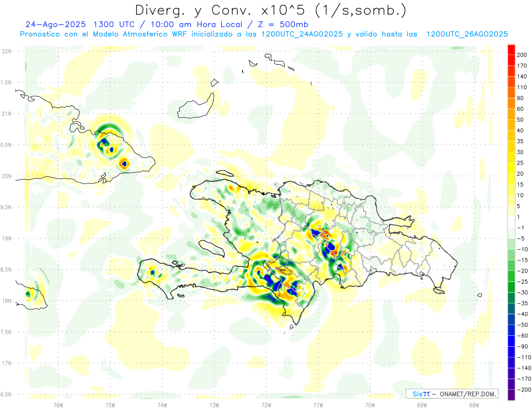Viewport: 532px width, 411px height.
Task: Click the "40" label on the color scale
Action: [520, 130]
